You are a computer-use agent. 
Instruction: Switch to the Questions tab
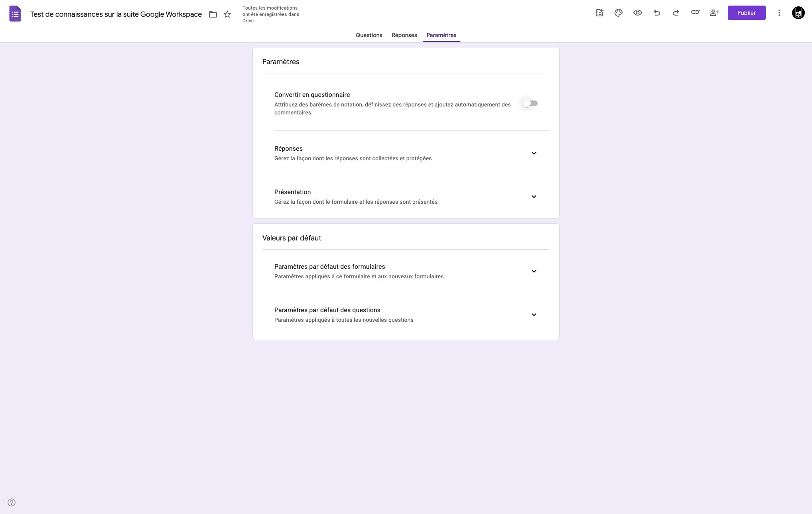[x=369, y=35]
